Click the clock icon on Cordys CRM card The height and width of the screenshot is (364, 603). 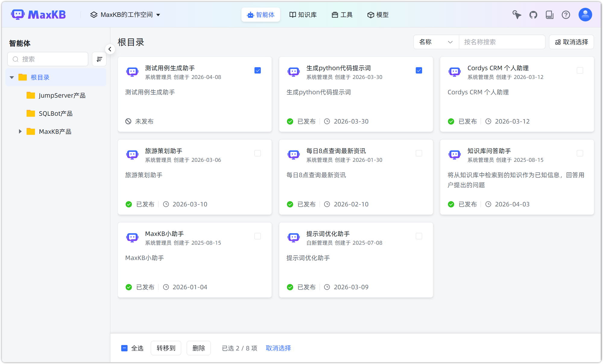[488, 121]
